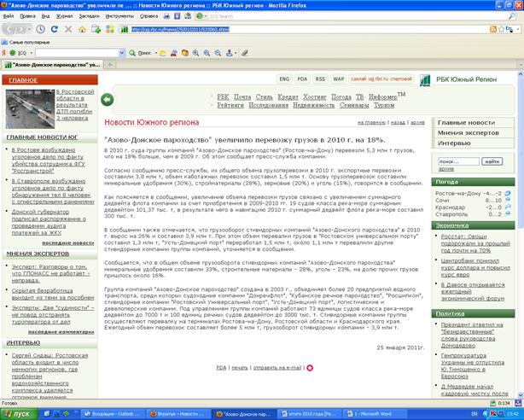Click the RSS feed icon in address bar
The height and width of the screenshot is (420, 524).
pyautogui.click(x=493, y=29)
